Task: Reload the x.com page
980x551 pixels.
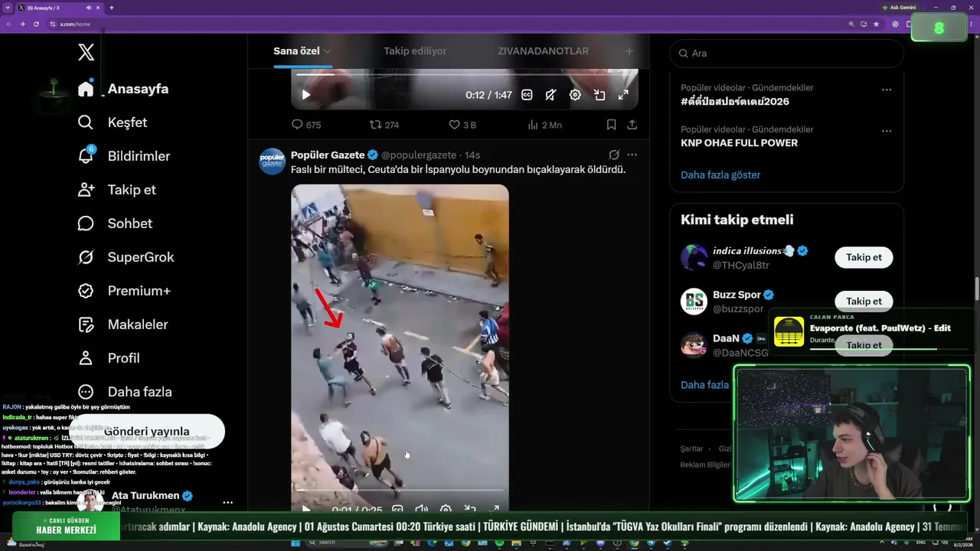Action: click(x=36, y=24)
